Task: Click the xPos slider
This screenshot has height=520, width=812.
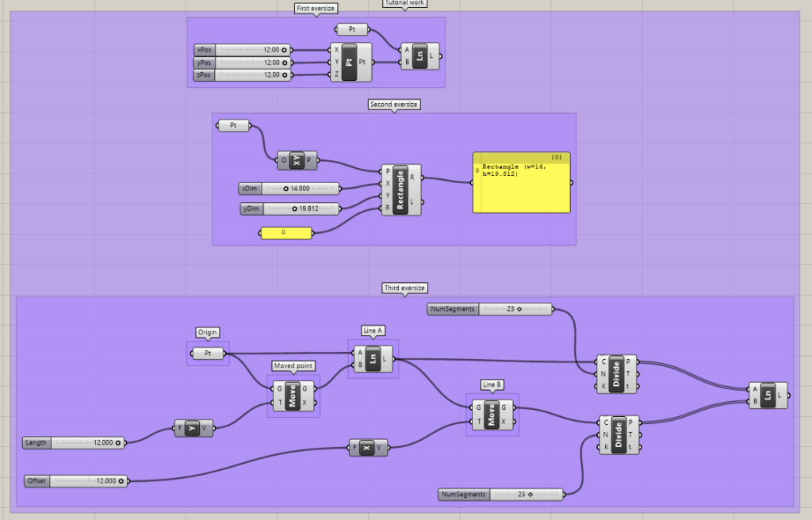Action: coord(242,50)
